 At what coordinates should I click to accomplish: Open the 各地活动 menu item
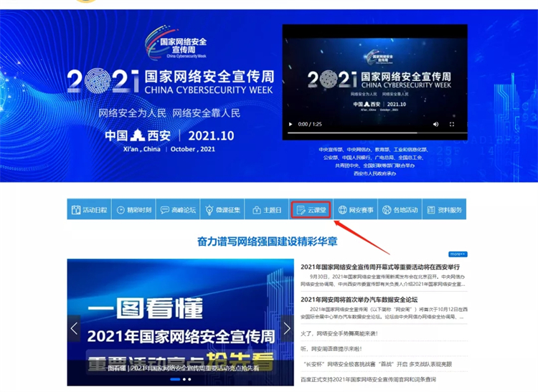[400, 210]
